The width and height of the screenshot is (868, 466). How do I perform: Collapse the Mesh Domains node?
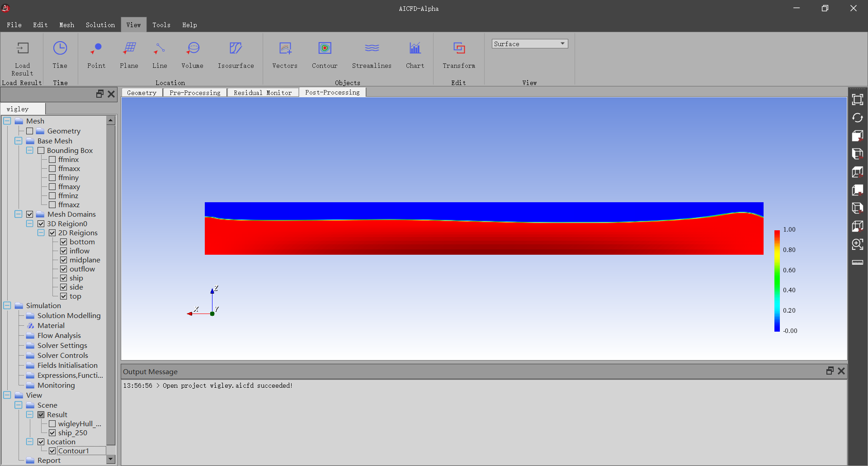(19, 214)
